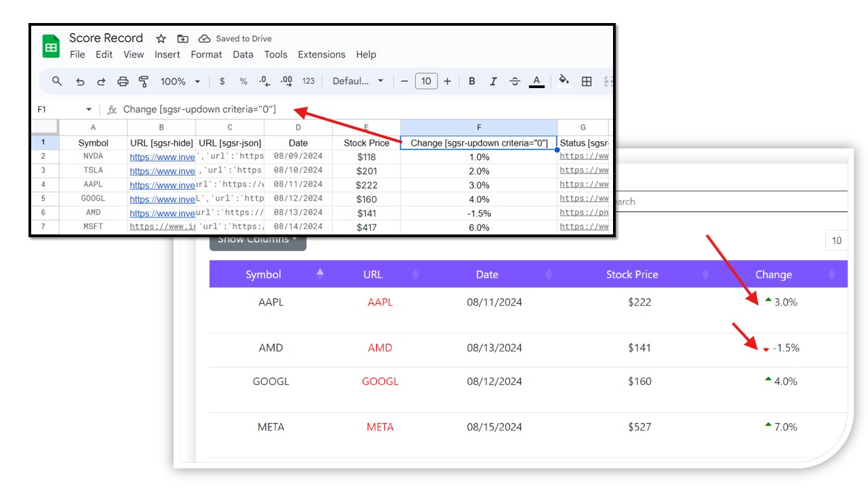Click the red META link

380,427
